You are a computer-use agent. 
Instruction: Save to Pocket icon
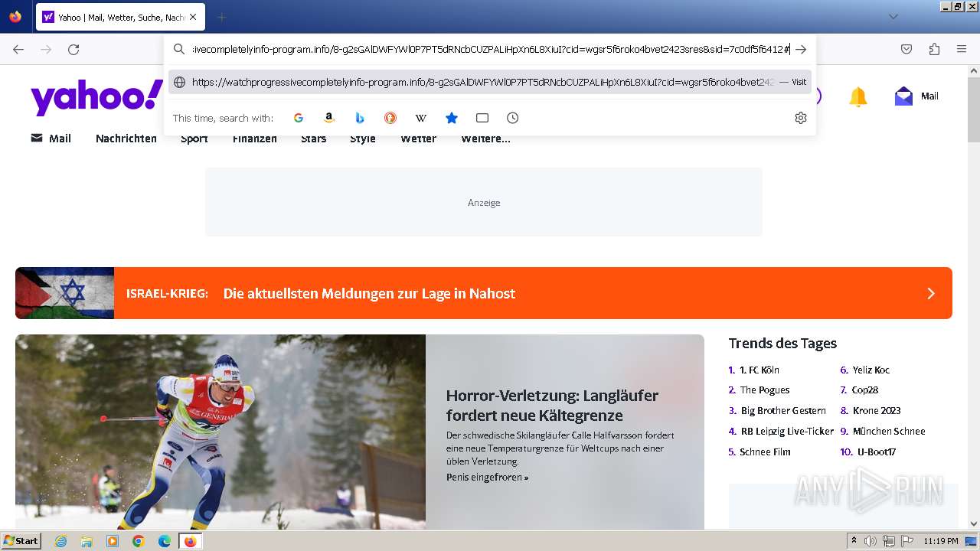906,49
